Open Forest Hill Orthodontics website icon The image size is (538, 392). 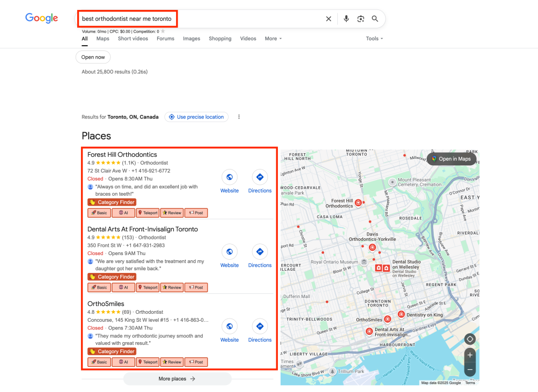pos(230,177)
